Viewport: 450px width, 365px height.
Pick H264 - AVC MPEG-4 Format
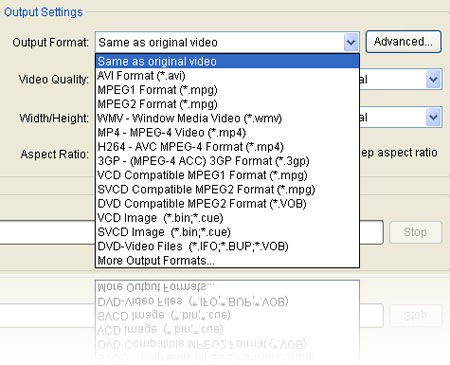point(227,147)
